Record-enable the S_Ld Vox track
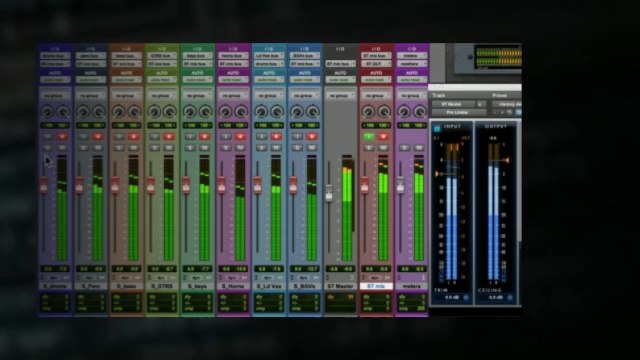This screenshot has width=640, height=360. (276, 136)
